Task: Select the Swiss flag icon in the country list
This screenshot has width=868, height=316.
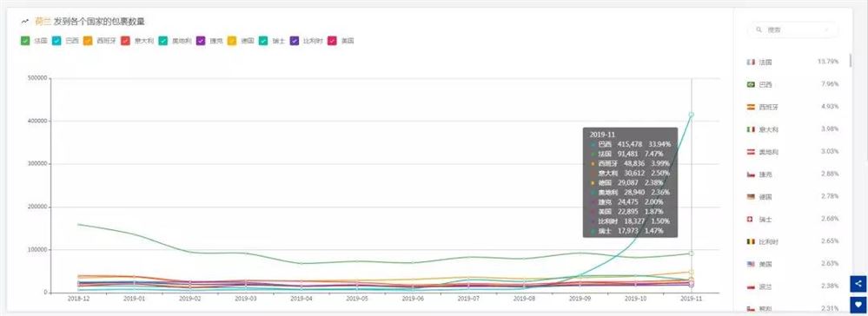Action: tap(751, 219)
